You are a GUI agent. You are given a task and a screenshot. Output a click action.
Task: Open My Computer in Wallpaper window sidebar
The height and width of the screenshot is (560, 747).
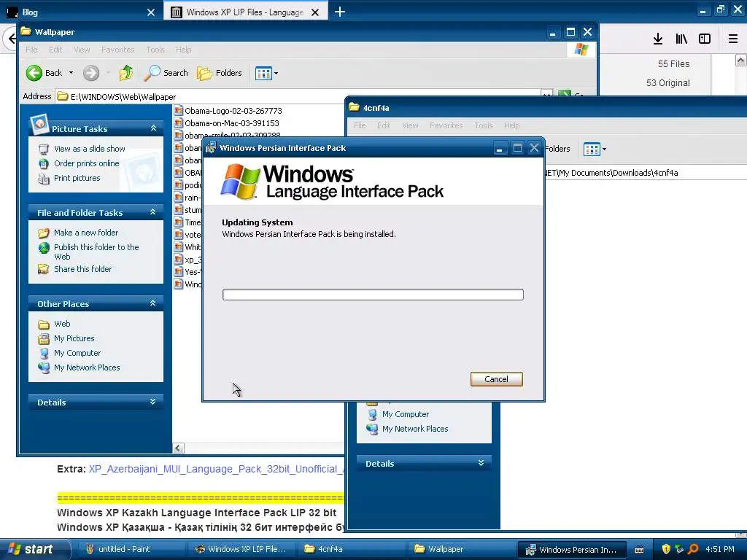coord(77,353)
